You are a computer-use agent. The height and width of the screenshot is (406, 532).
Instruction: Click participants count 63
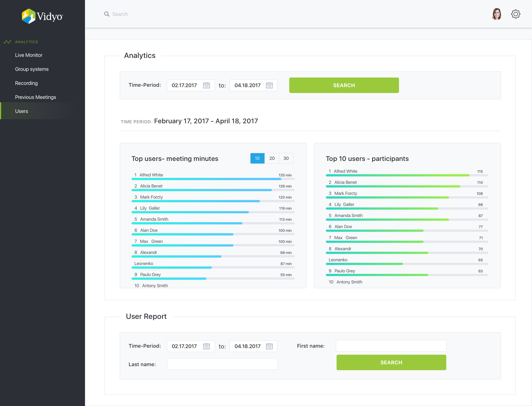480,271
